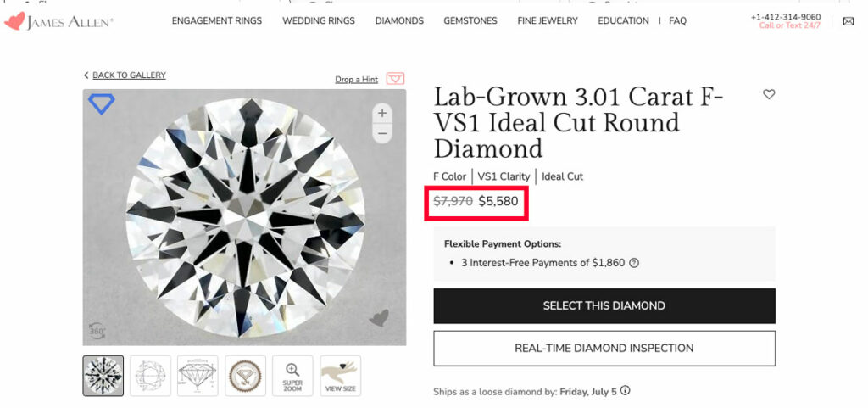The image size is (868, 408).
Task: Zoom in with the plus button
Action: click(382, 113)
